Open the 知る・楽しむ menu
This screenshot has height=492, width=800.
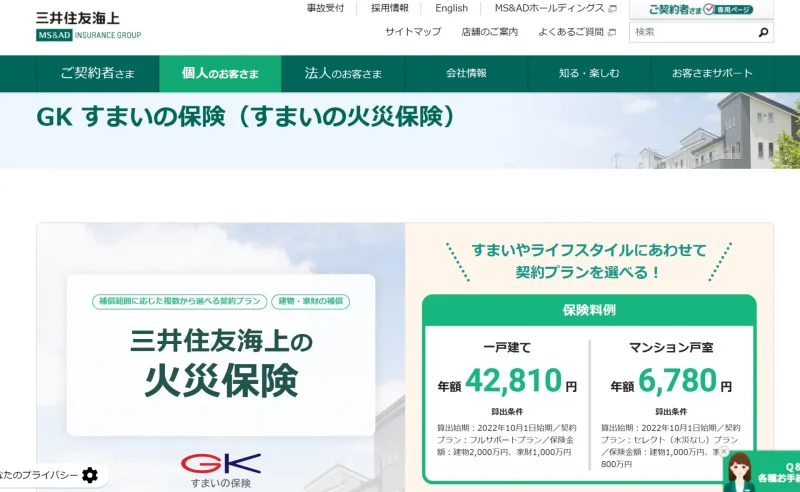click(589, 73)
